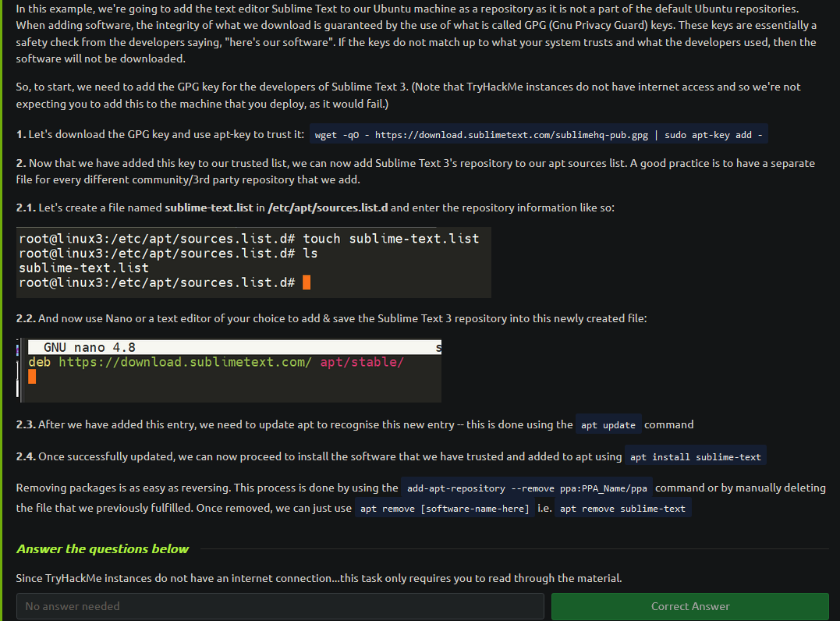Screen dimensions: 840x621
Task: Click the 'apt remove [software-name-here]' snippet
Action: point(444,508)
